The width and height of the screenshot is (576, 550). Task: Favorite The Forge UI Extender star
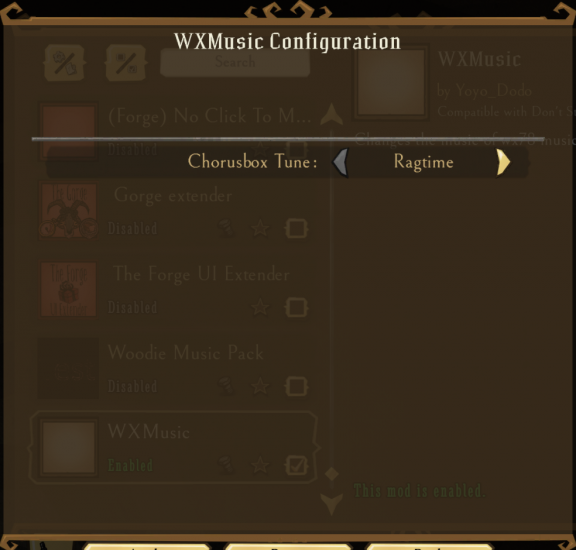pos(260,307)
